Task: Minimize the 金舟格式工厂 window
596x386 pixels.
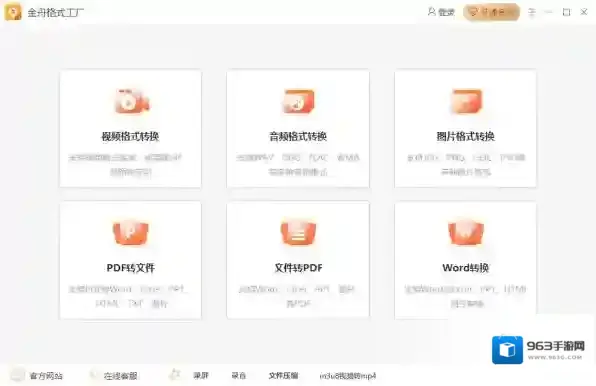Action: coord(548,12)
